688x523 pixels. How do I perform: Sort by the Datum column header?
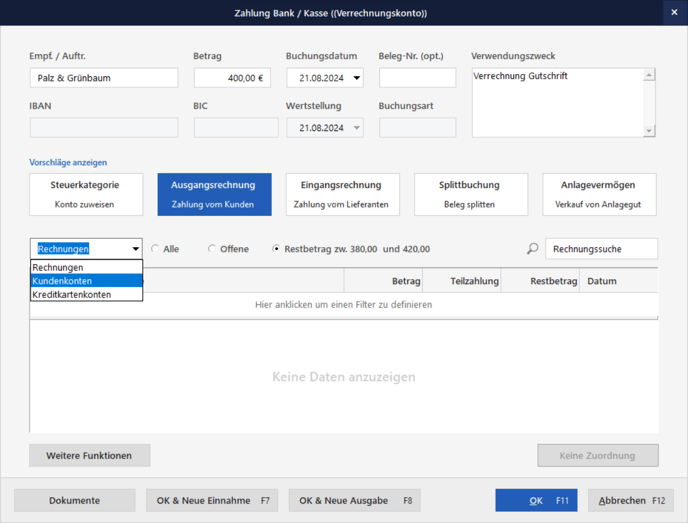[619, 281]
